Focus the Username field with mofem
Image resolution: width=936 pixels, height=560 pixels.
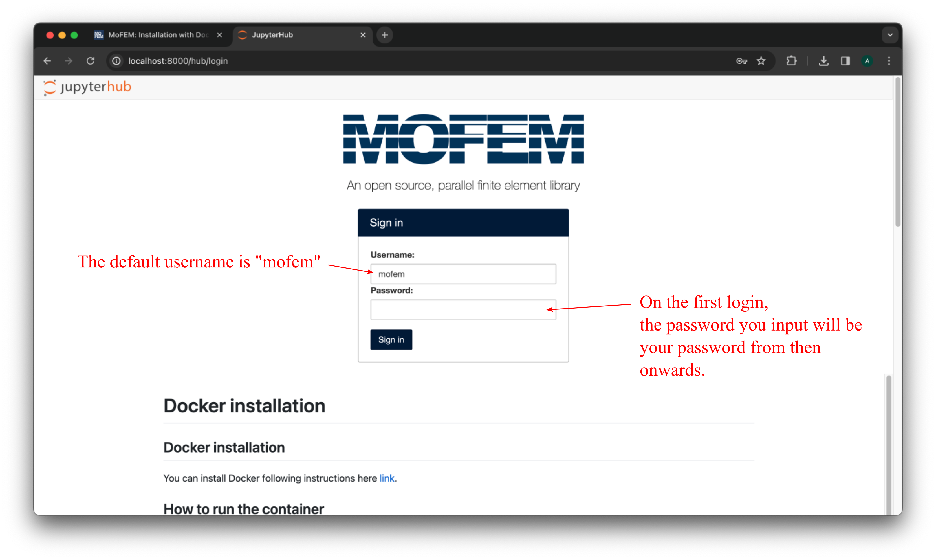(463, 274)
